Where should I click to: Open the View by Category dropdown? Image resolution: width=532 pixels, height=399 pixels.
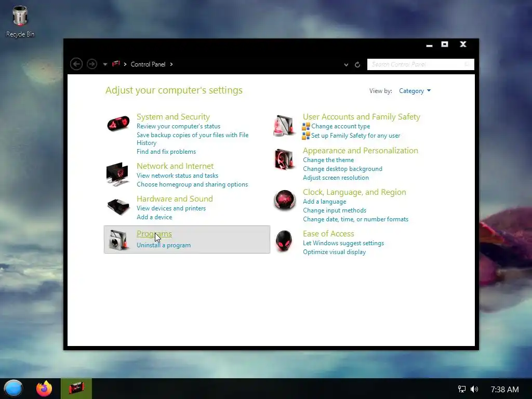(x=415, y=91)
